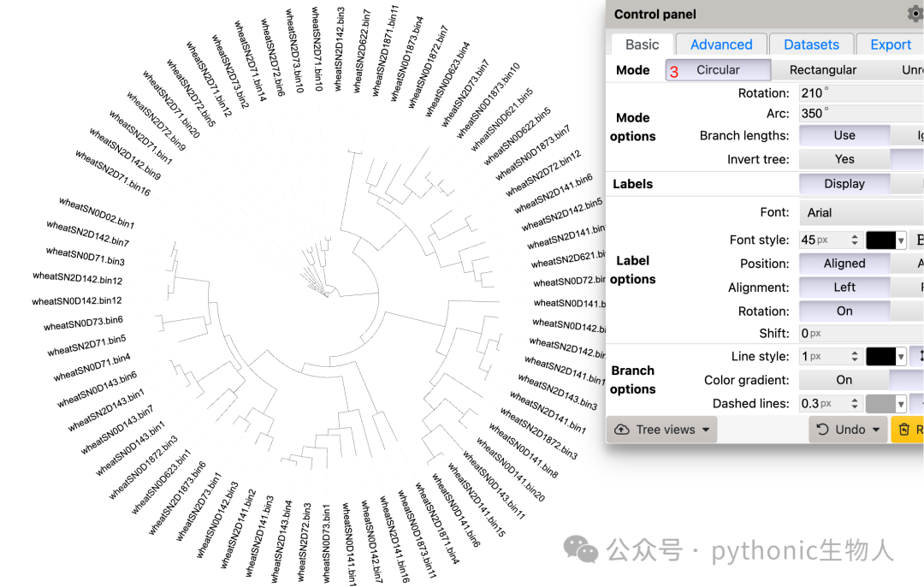Open the Undo dropdown
The image size is (924, 587).
click(x=848, y=430)
